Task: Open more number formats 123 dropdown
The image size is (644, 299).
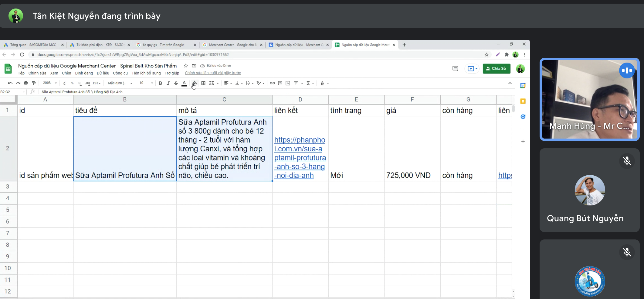Action: (97, 83)
